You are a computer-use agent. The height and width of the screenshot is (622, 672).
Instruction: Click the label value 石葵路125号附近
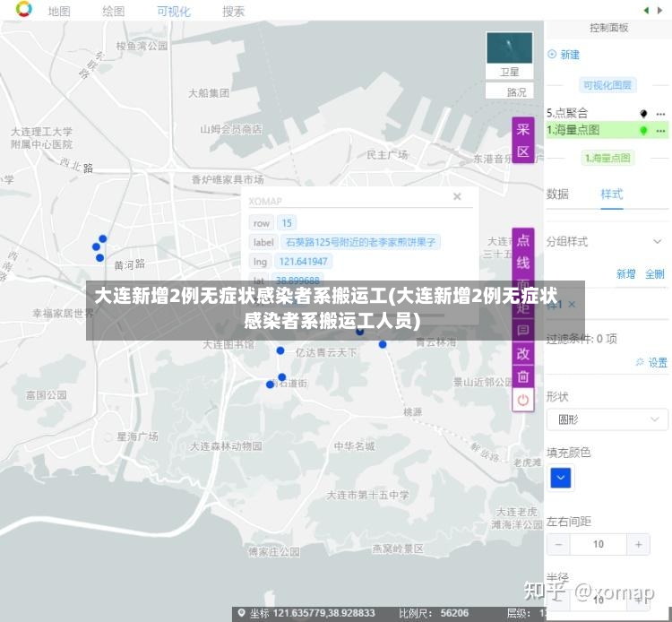pos(360,242)
